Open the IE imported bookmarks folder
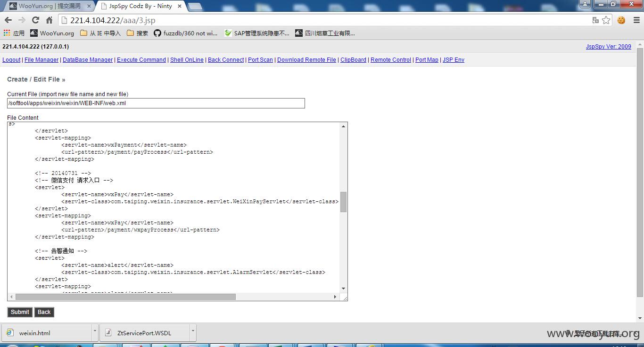This screenshot has height=347, width=644. [100, 33]
